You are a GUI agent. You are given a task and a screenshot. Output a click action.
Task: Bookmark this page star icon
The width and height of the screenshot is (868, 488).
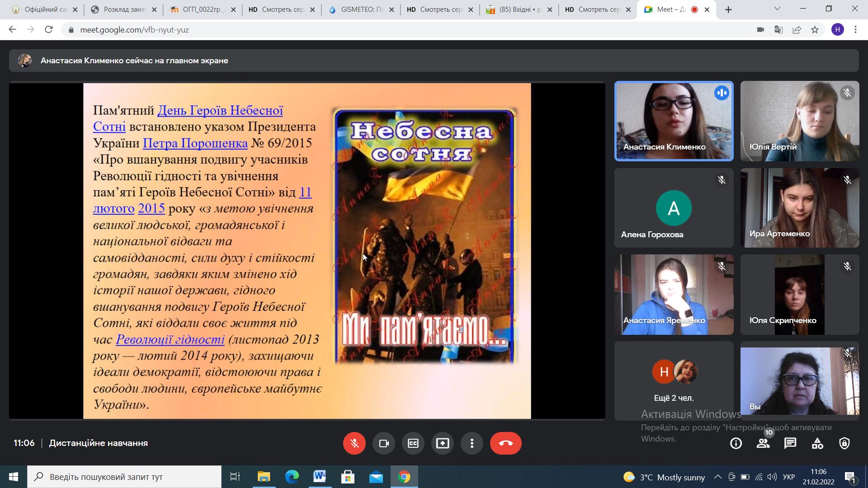(x=815, y=30)
